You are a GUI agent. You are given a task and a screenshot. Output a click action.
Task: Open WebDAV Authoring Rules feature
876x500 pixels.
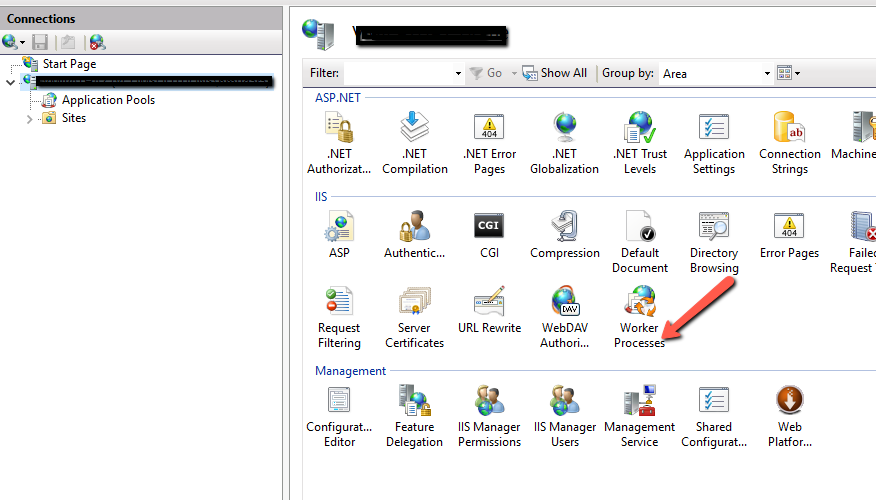pos(564,317)
